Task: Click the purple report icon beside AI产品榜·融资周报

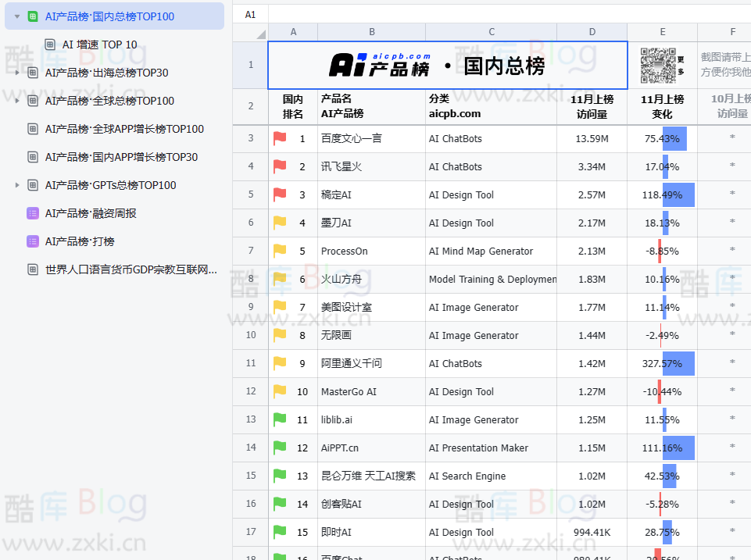Action: [31, 213]
